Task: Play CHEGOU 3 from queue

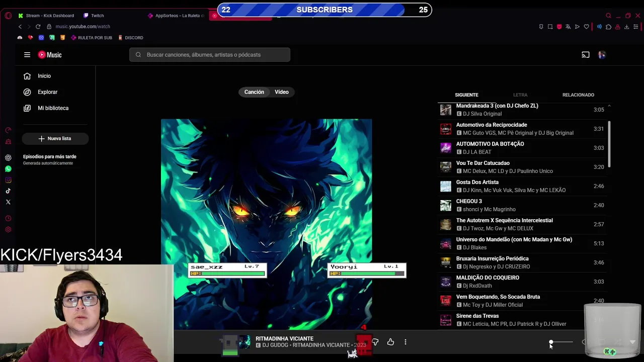Action: coord(523,205)
